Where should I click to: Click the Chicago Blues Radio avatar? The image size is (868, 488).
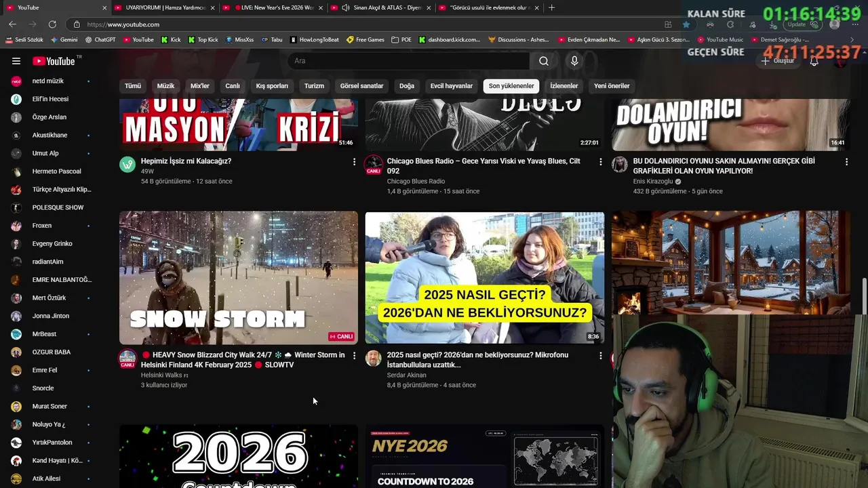(374, 165)
